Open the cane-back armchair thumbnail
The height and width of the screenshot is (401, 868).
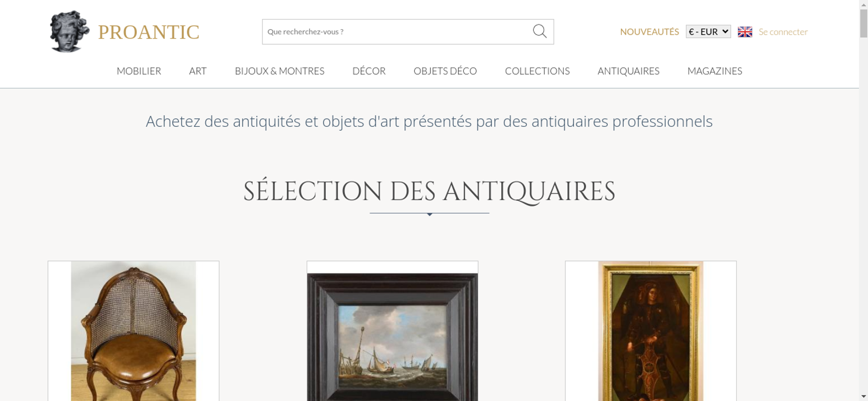(x=133, y=331)
